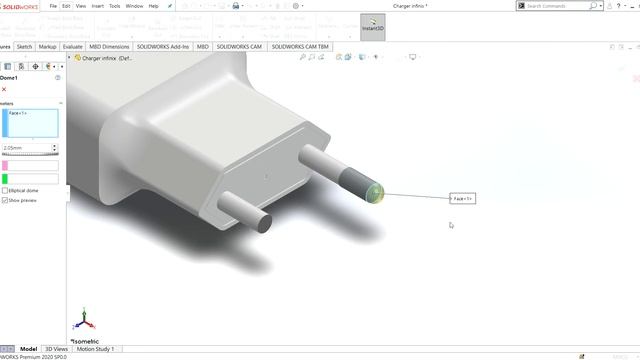This screenshot has width=640, height=360.
Task: Click the Face<1> callout label in viewport
Action: click(x=462, y=198)
